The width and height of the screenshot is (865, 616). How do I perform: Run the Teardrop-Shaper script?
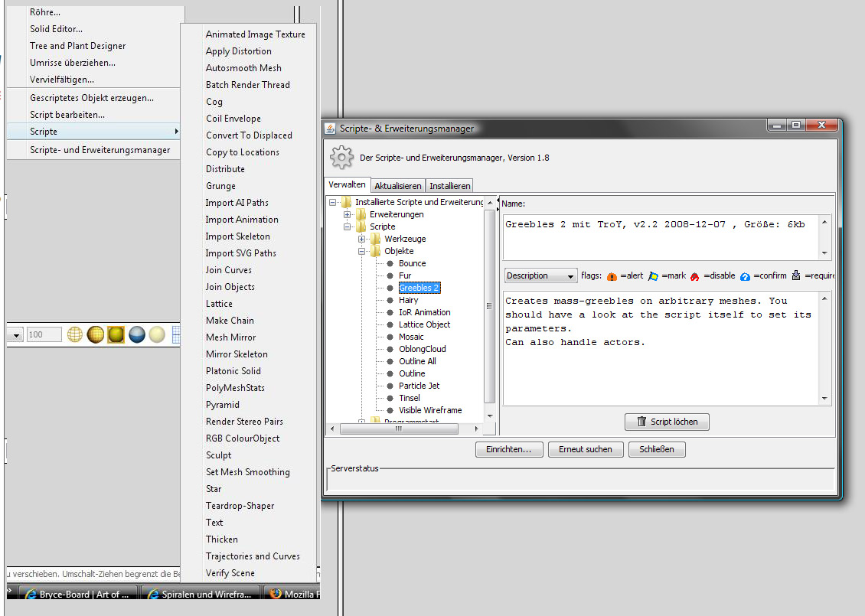(240, 506)
